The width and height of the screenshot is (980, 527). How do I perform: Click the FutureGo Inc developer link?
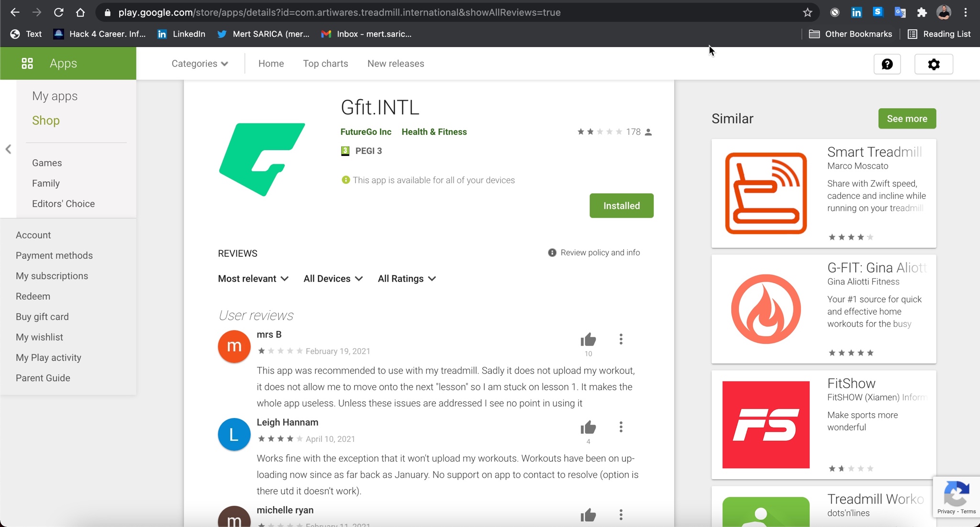[x=366, y=132]
